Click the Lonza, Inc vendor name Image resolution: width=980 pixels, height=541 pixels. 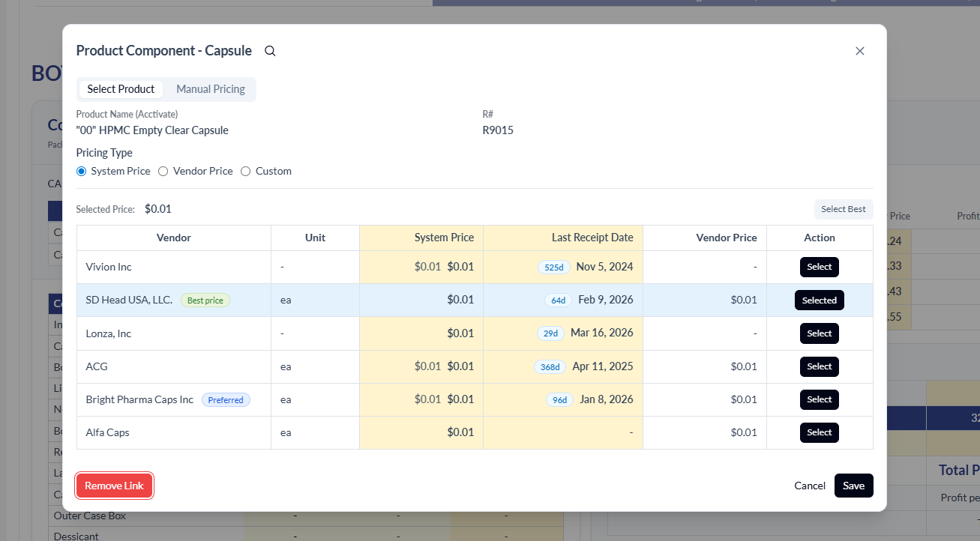coord(109,333)
